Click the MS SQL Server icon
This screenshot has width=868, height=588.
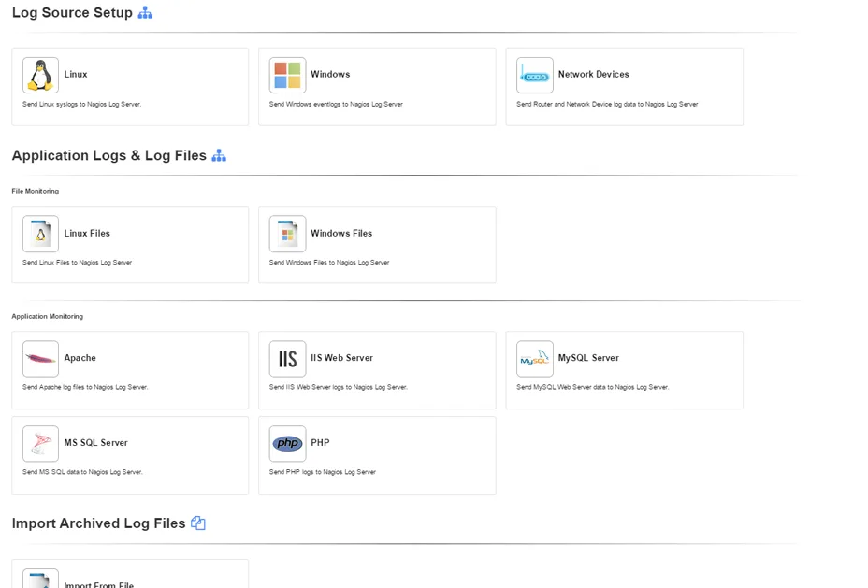40,444
